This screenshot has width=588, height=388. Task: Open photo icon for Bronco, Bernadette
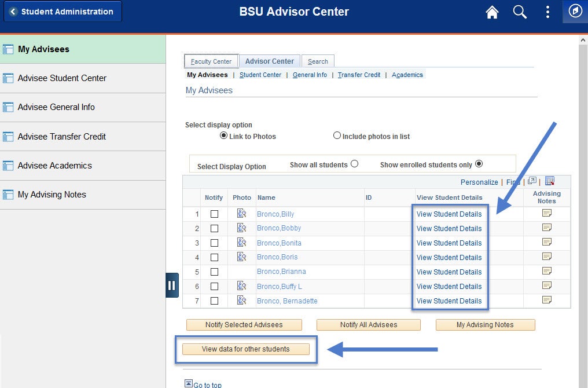point(241,300)
